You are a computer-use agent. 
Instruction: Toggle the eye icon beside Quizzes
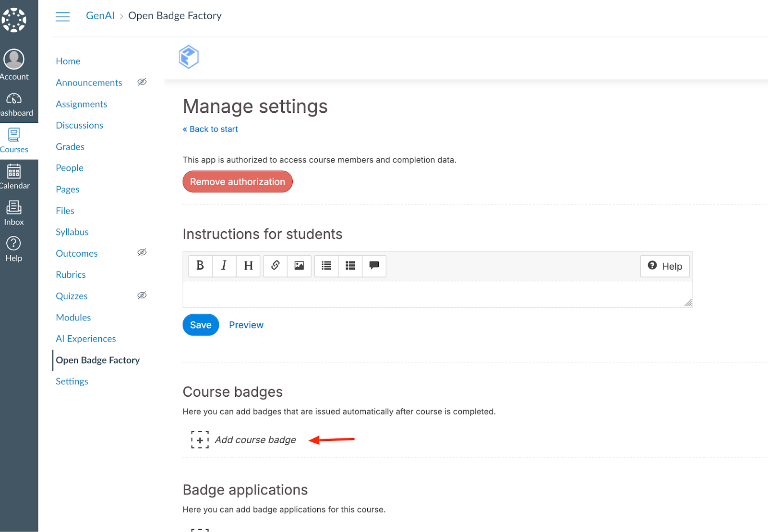pos(142,296)
